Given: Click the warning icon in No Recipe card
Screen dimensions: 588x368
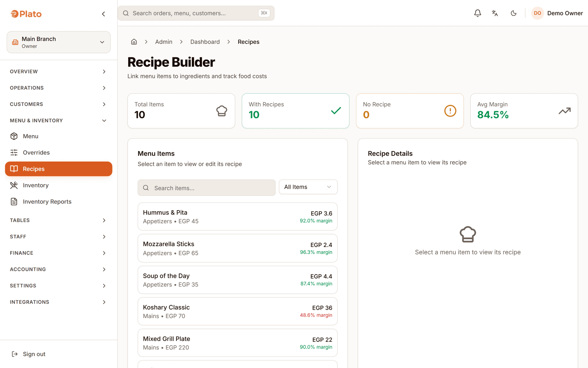Looking at the screenshot, I should (450, 111).
